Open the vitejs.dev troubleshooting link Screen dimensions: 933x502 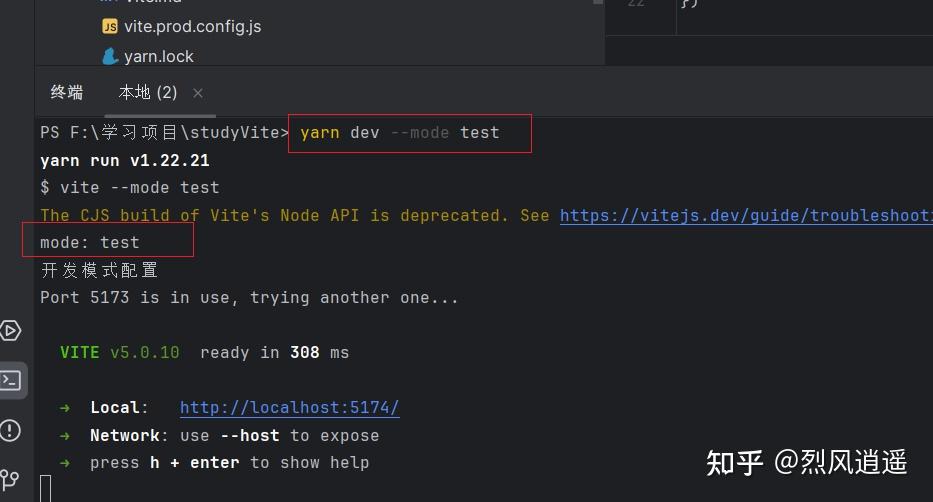click(x=745, y=215)
